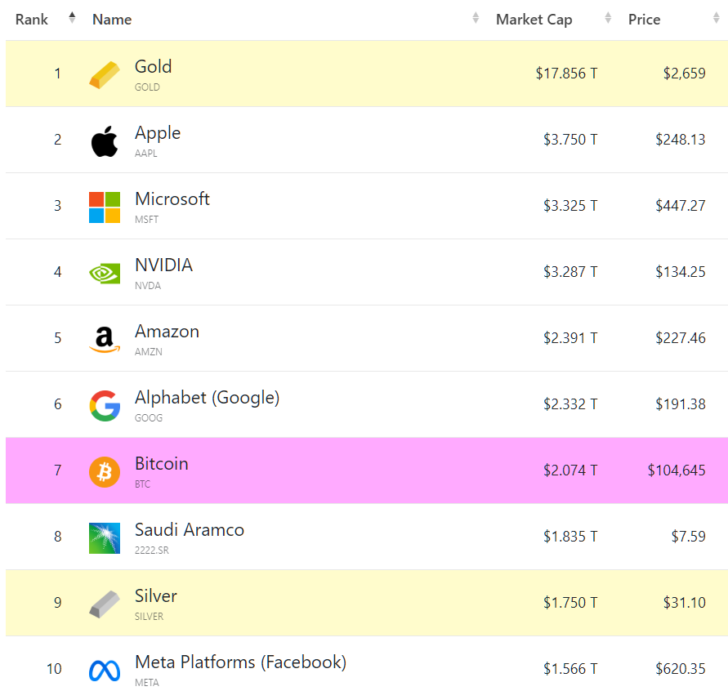Click the Apple logo icon

(x=105, y=141)
